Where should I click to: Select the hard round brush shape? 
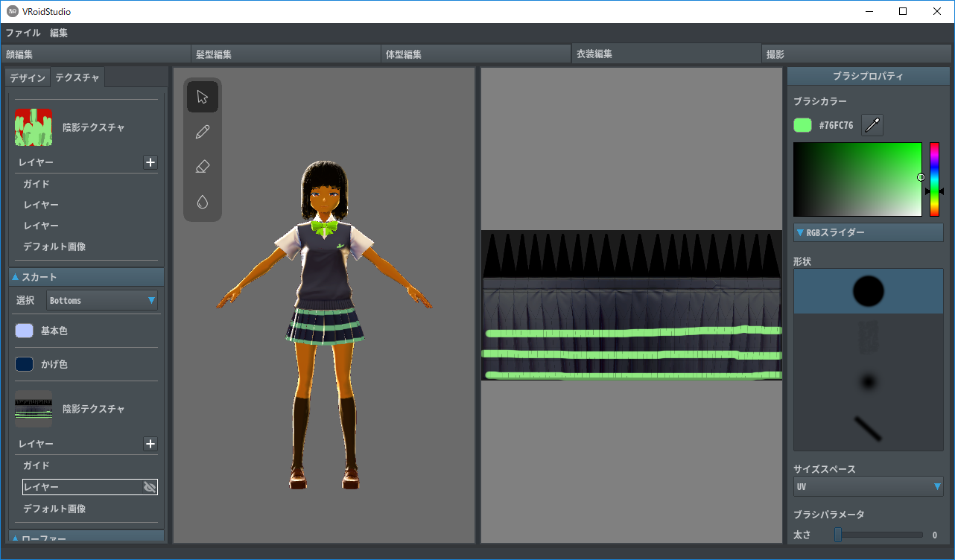(x=869, y=291)
